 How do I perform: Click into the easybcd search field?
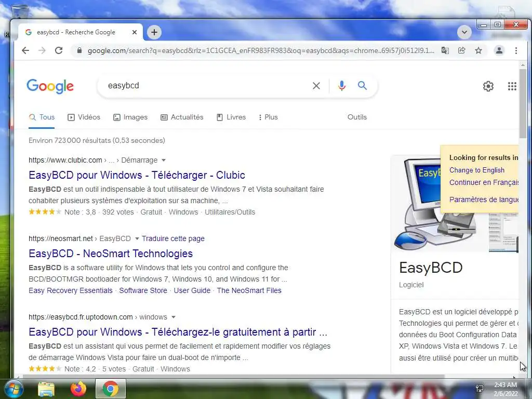(x=204, y=86)
